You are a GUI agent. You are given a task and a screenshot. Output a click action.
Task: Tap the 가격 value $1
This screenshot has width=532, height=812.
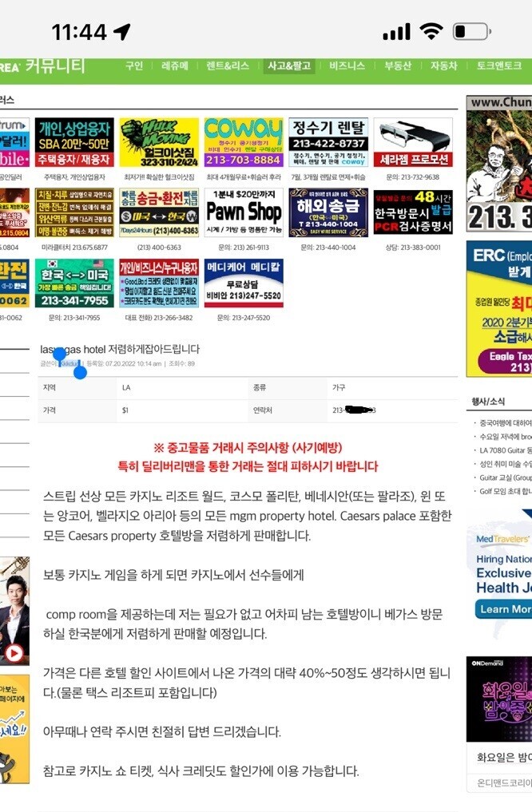[125, 410]
